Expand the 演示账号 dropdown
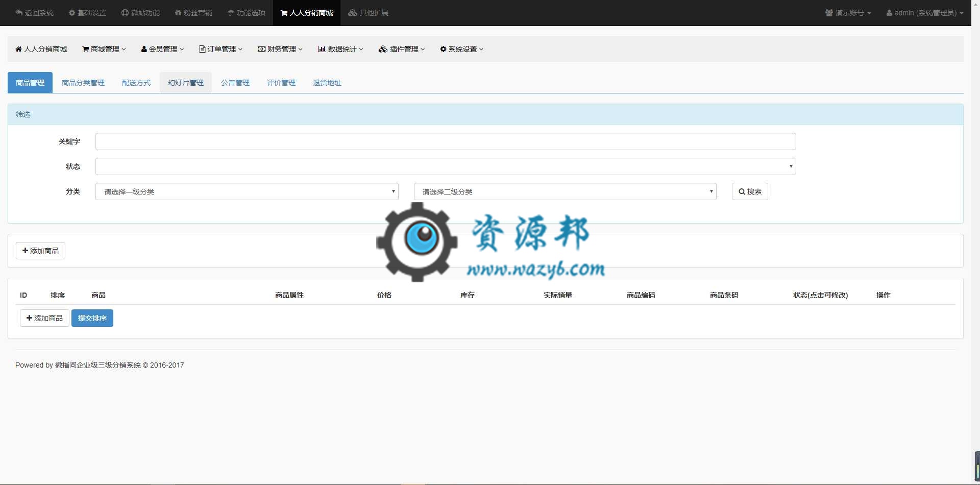 coord(848,13)
